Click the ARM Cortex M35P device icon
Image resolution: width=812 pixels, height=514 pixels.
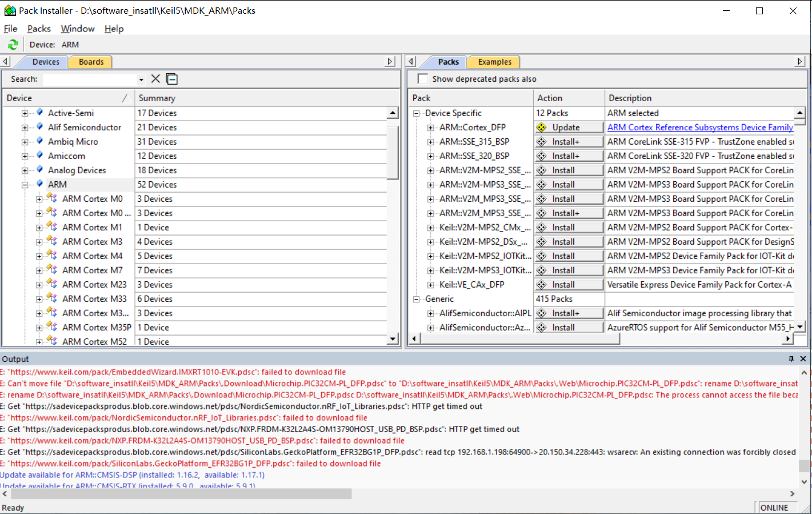tap(52, 326)
